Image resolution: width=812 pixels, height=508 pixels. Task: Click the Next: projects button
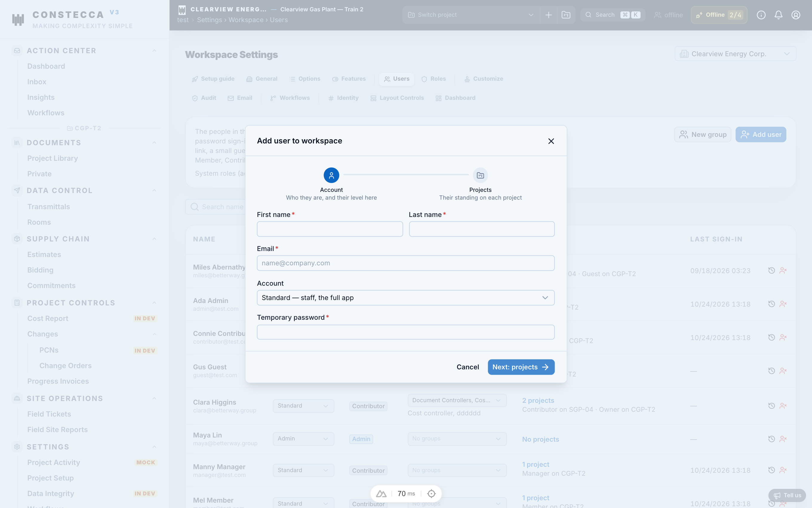click(521, 367)
